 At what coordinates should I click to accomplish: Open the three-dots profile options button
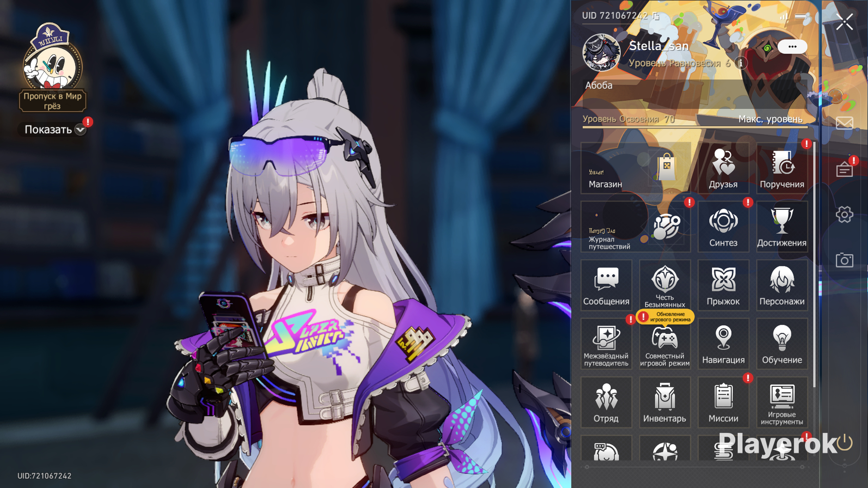[792, 47]
